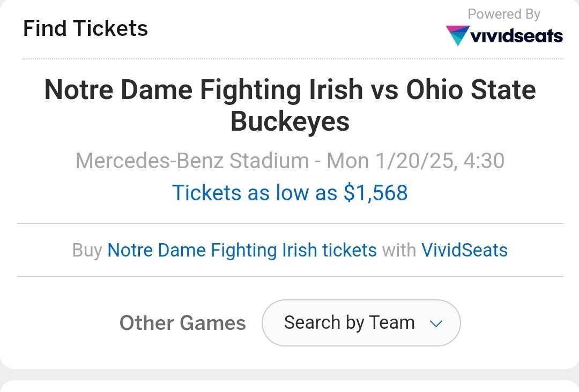Click the $1,568 price amount

click(375, 193)
